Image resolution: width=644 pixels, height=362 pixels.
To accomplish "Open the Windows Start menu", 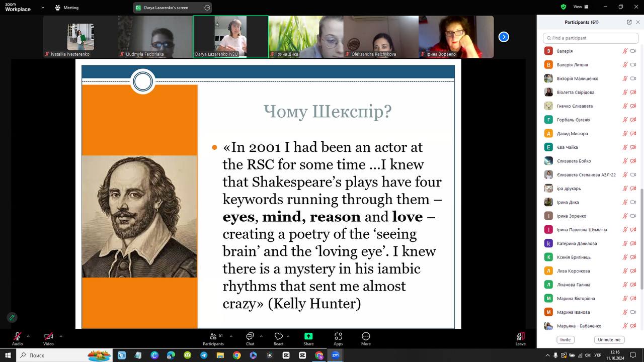I will point(8,355).
